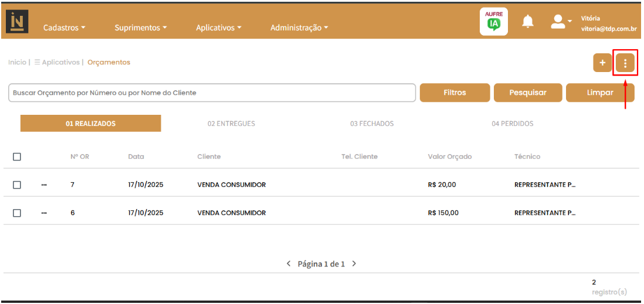Screen dimensions: 644x304
Task: Switch to the 02 ENTREGUES tab
Action: tap(231, 124)
